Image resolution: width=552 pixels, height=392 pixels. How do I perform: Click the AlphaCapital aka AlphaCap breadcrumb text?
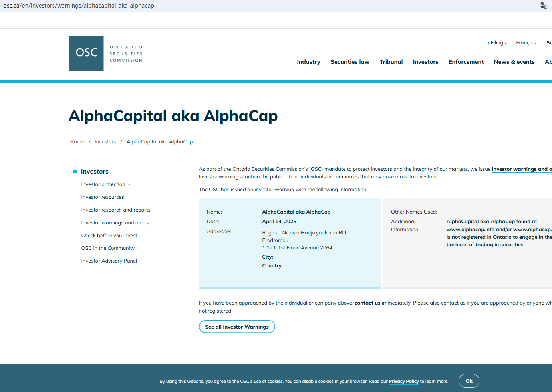(159, 142)
